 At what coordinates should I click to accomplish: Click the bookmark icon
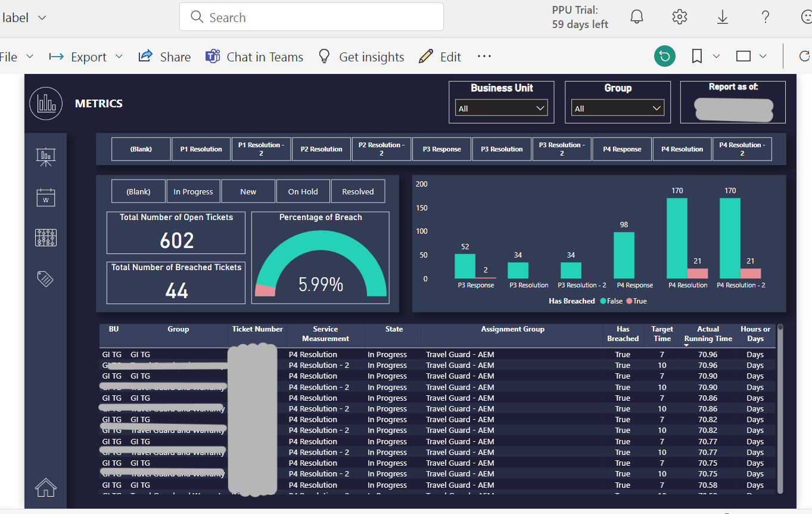[x=697, y=57]
